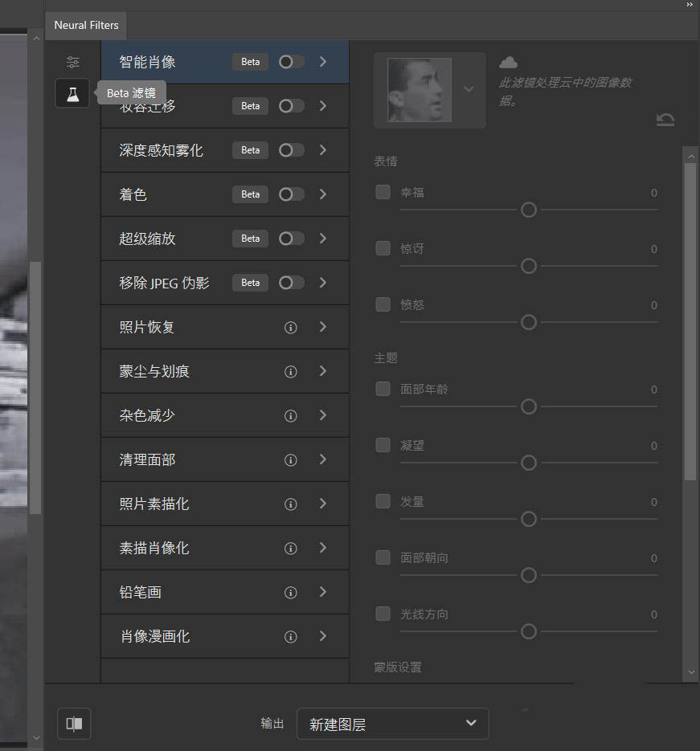Click the 惊讶 slider handle
Image resolution: width=700 pixels, height=751 pixels.
tap(529, 266)
